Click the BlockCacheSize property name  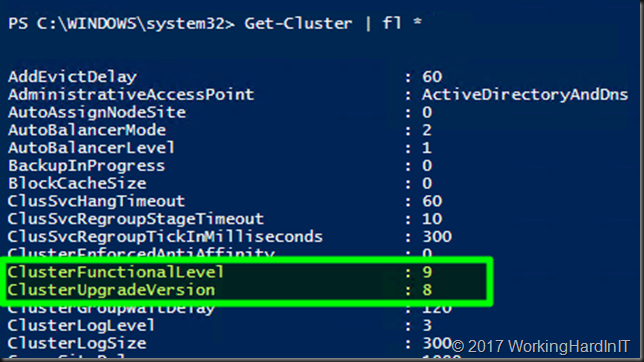click(x=77, y=184)
